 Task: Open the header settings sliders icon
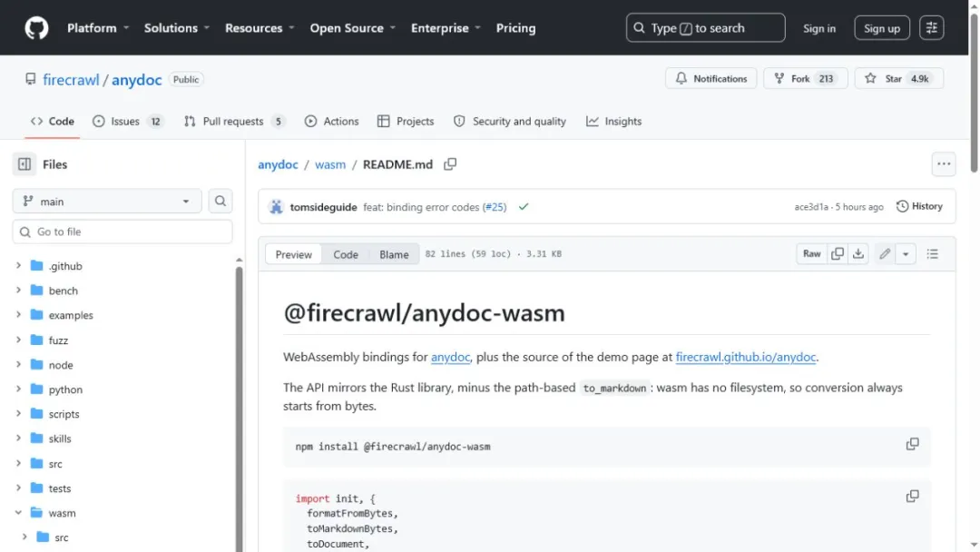point(931,28)
